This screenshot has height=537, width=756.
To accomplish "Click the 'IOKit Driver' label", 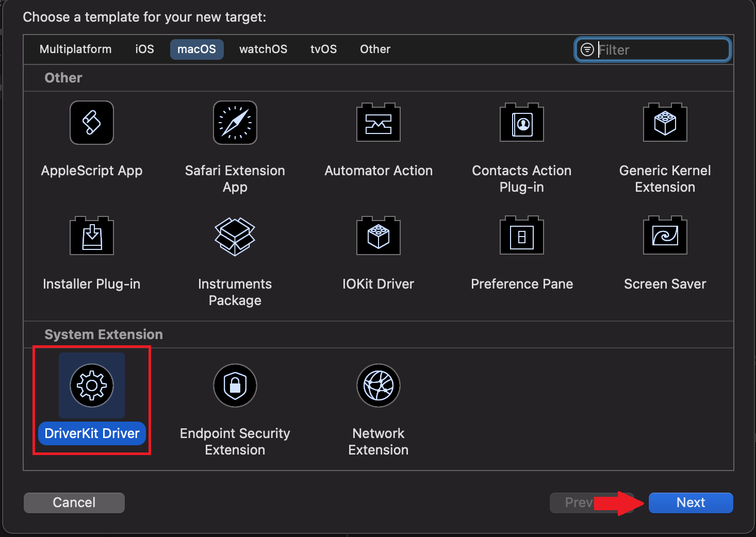I will (x=379, y=284).
